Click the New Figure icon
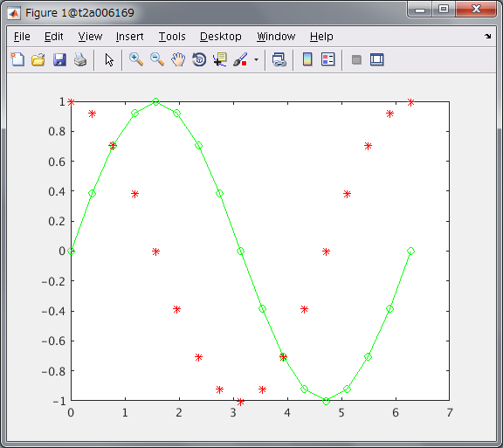 click(17, 59)
